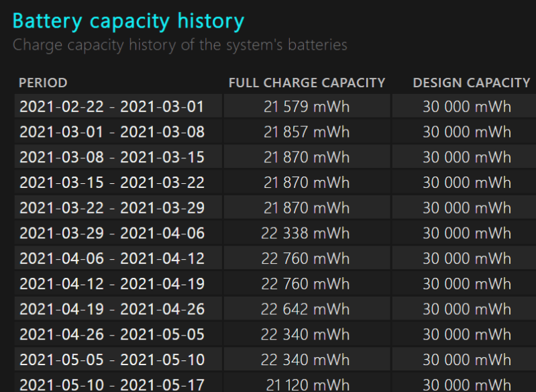Click design capacity 30 000 mWh for 2021-02-22 row

tap(467, 106)
